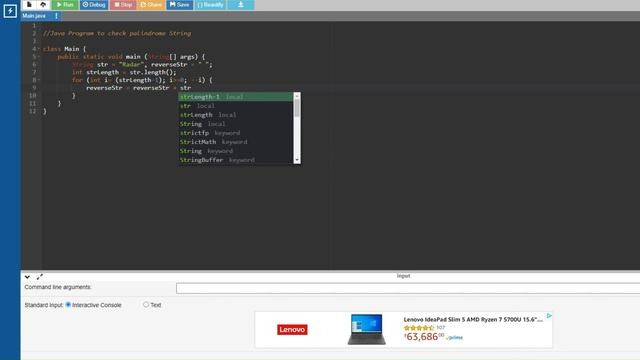This screenshot has width=640, height=360.
Task: Start debugging with the Debug button
Action: (x=94, y=4)
